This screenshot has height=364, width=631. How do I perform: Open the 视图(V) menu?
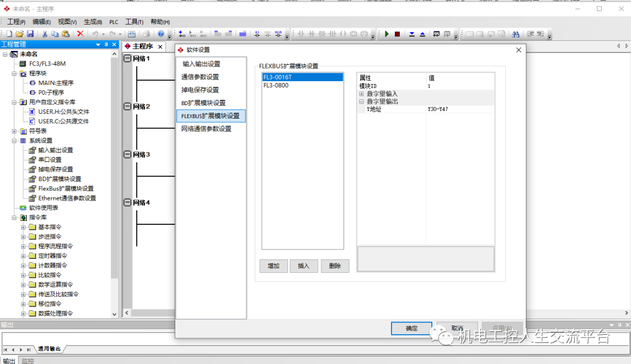click(x=67, y=22)
